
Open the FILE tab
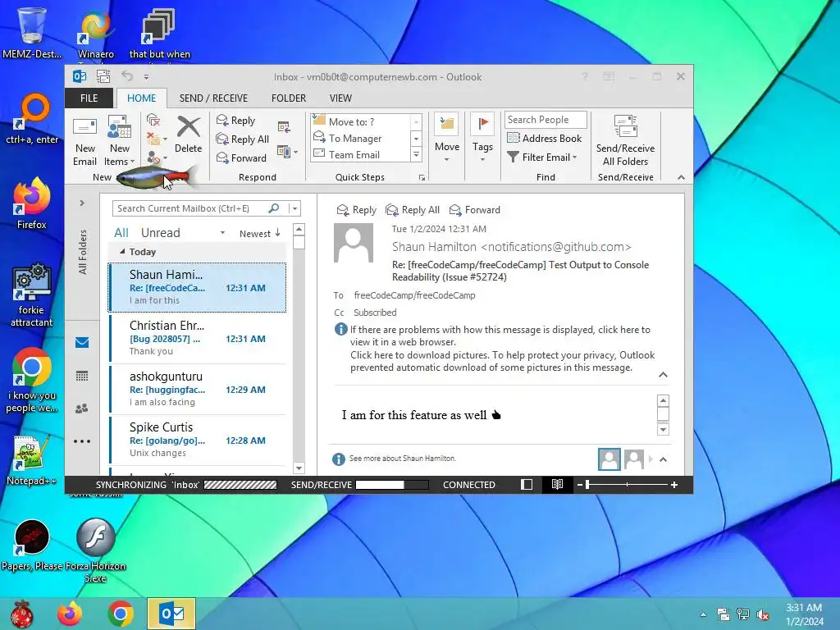pyautogui.click(x=89, y=98)
